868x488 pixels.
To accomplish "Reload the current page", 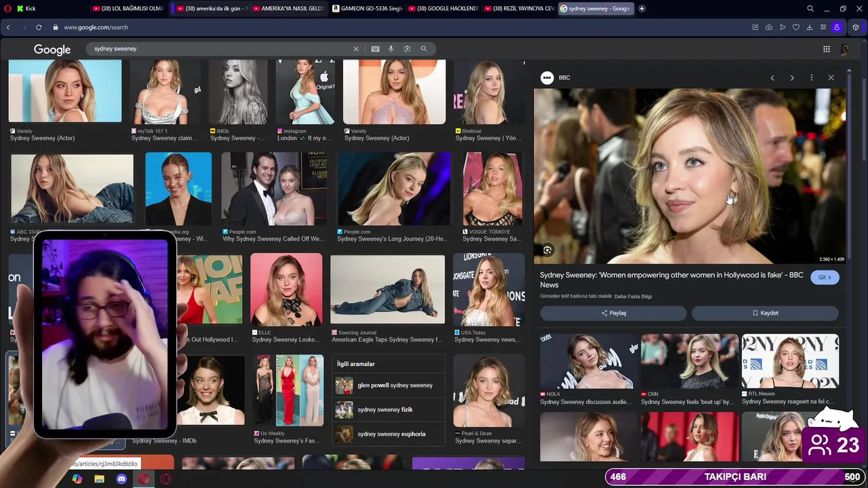I will (x=39, y=27).
